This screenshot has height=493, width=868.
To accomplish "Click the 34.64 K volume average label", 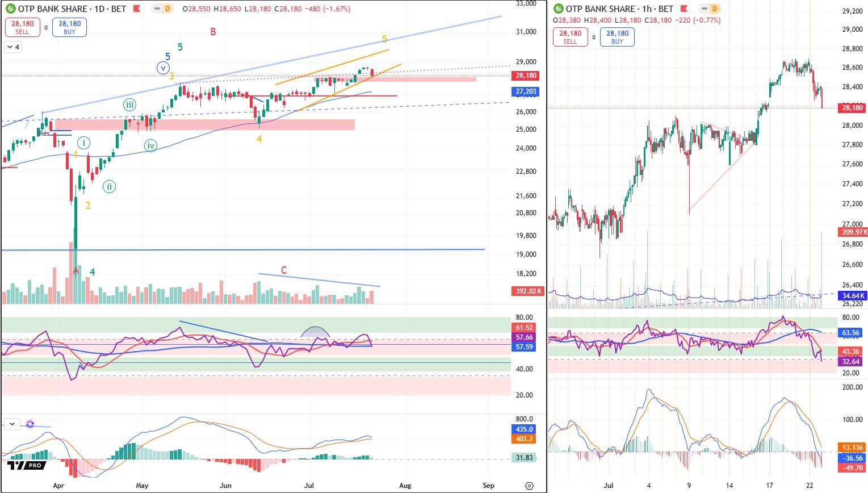I will tap(853, 296).
